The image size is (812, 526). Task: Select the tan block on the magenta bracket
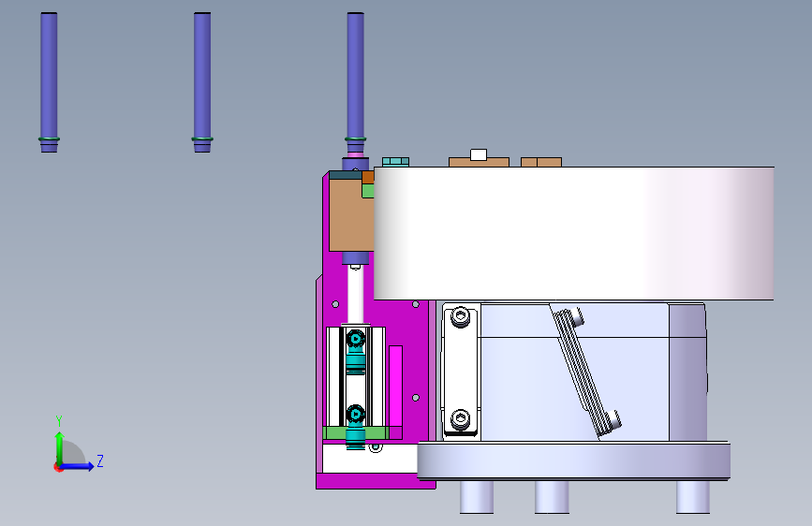point(351,215)
